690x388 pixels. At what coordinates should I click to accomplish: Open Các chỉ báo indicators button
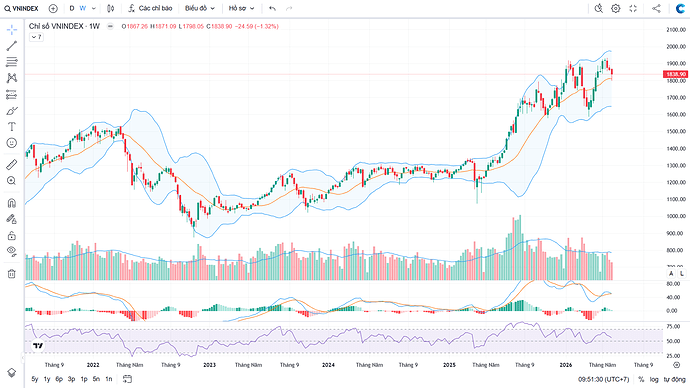pos(150,8)
